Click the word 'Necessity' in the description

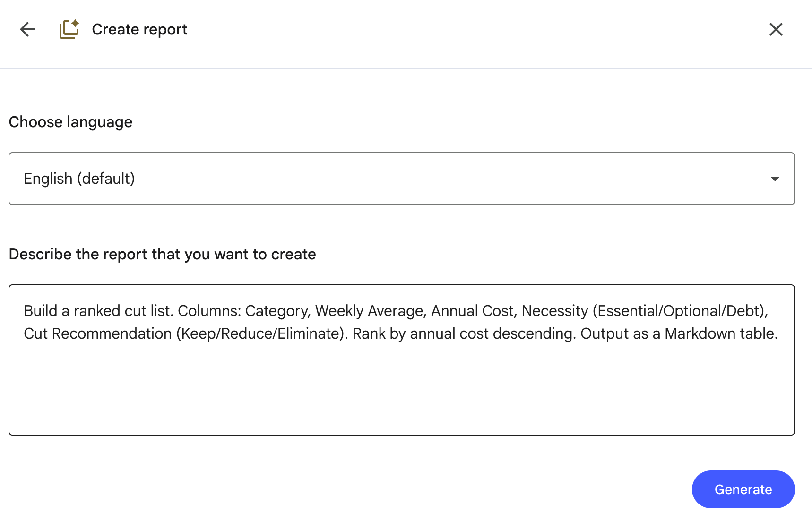coord(555,311)
